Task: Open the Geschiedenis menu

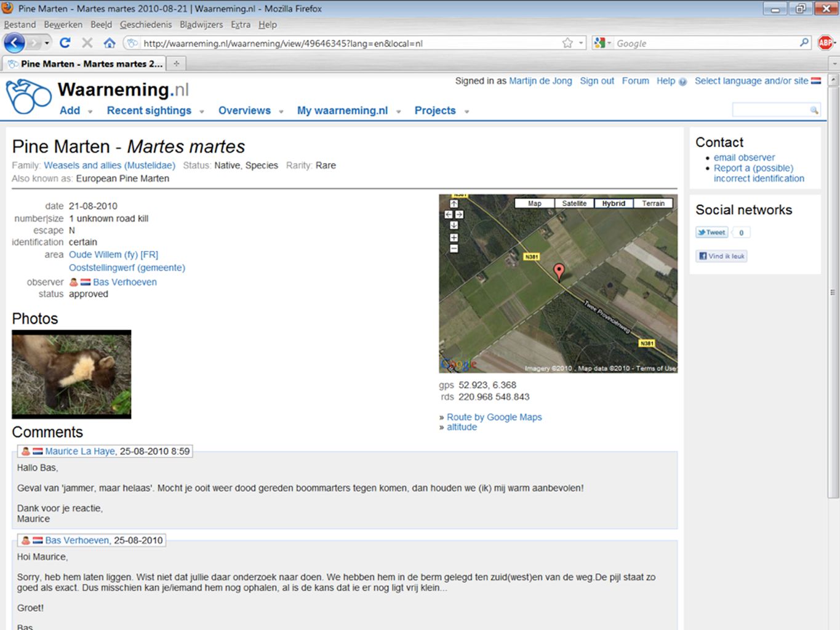Action: pyautogui.click(x=146, y=25)
